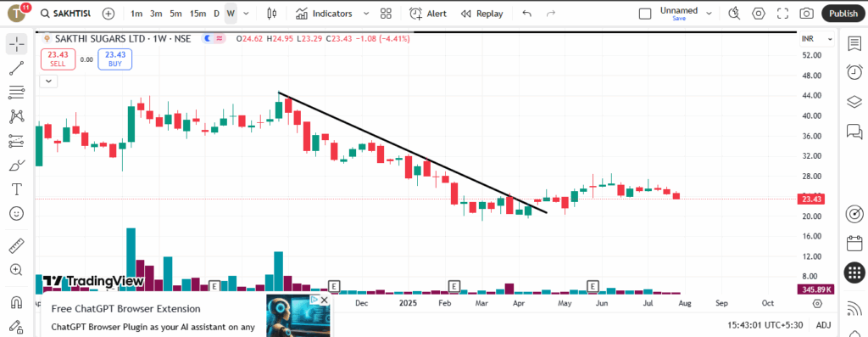Open the alerts panel clock icon

point(854,72)
